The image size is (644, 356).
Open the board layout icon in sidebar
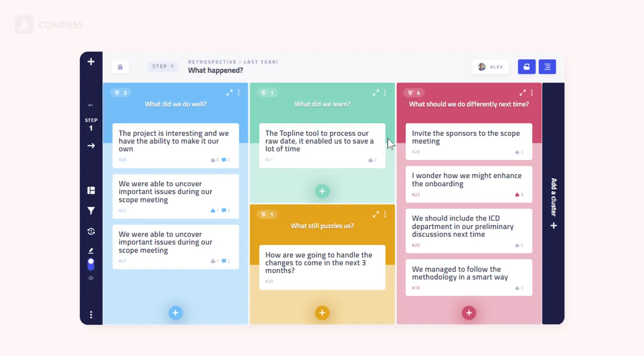pyautogui.click(x=91, y=190)
